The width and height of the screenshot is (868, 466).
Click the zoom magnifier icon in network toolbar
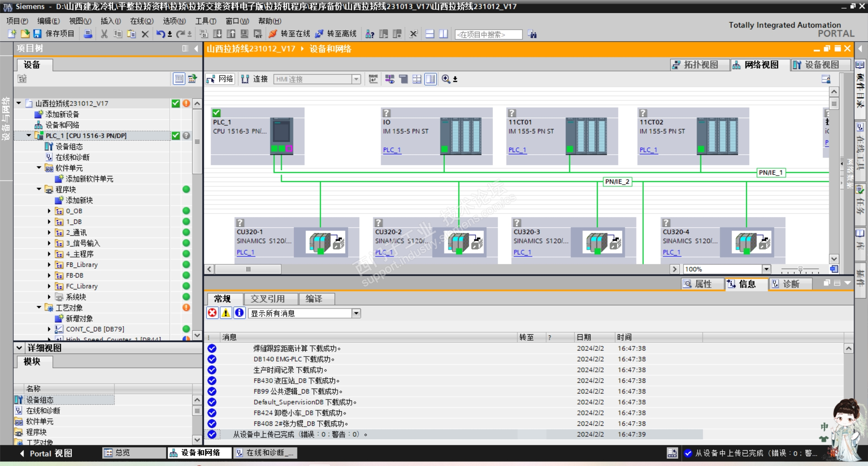coord(446,79)
